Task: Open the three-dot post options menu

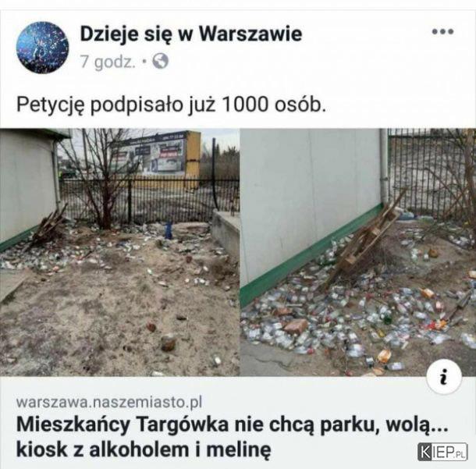Action: pyautogui.click(x=442, y=31)
